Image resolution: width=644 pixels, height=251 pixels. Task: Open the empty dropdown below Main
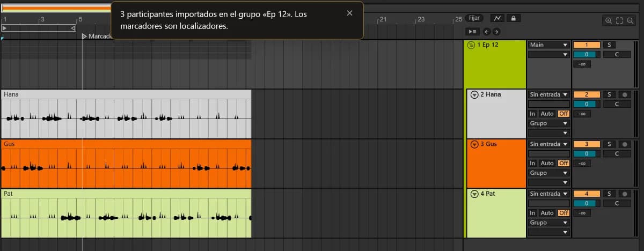548,54
